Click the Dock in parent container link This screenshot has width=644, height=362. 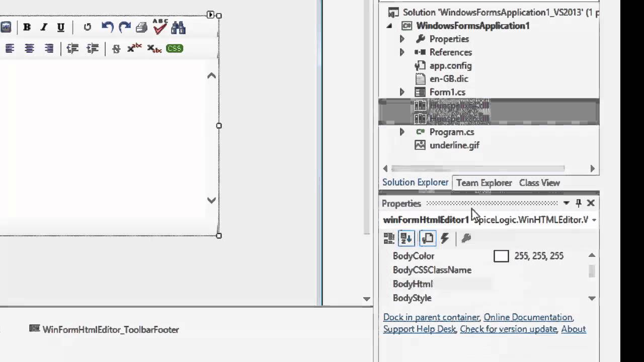pos(431,317)
